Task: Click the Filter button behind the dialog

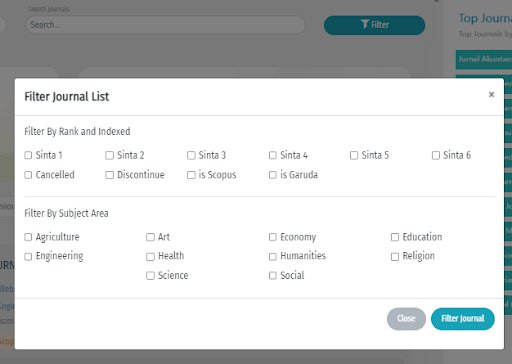Action: [374, 25]
